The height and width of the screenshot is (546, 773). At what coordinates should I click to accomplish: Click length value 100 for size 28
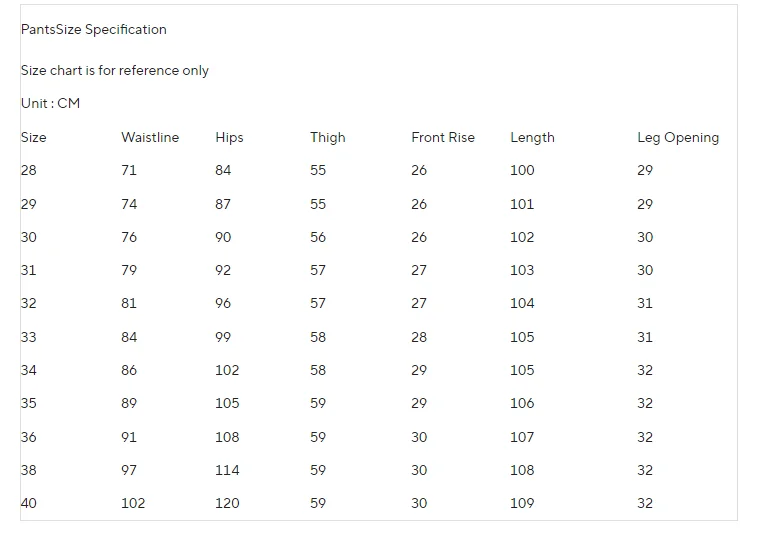[x=522, y=170]
